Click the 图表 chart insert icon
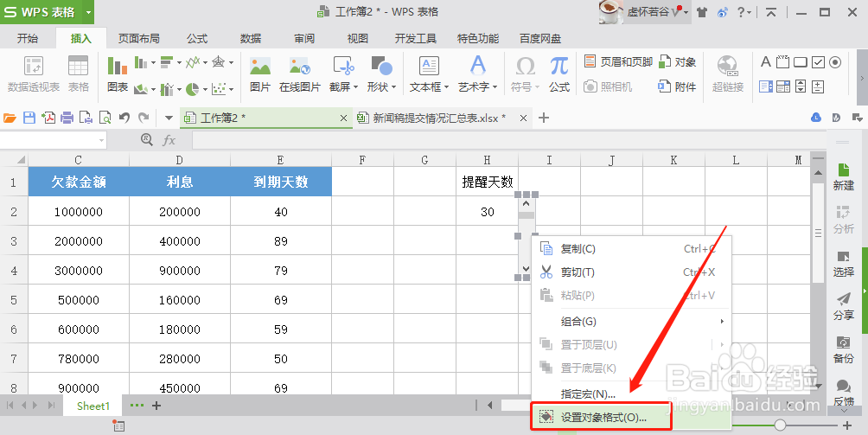 click(118, 67)
